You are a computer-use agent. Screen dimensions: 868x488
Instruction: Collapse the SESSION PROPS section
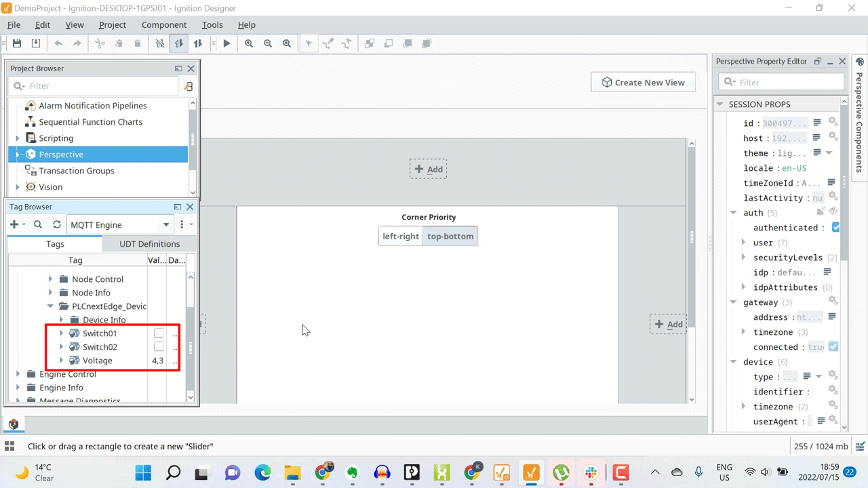coord(720,104)
